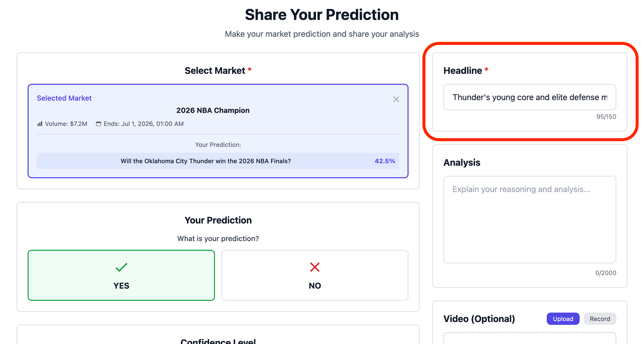Click the dashed video upload drop zone
644x344 pixels.
click(530, 340)
